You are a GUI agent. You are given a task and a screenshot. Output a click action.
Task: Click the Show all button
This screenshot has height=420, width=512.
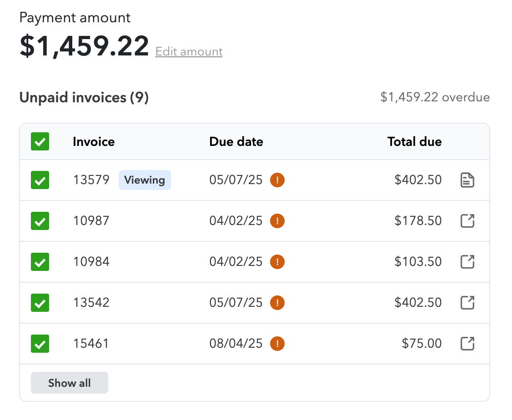pos(69,383)
